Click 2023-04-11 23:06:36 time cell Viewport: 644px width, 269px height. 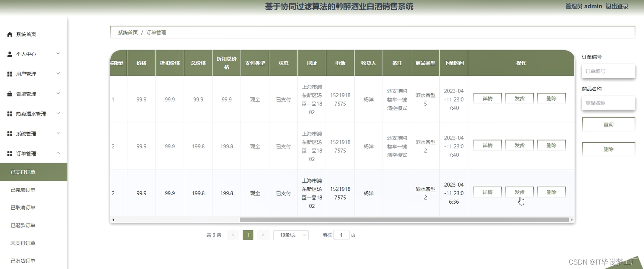pyautogui.click(x=454, y=193)
